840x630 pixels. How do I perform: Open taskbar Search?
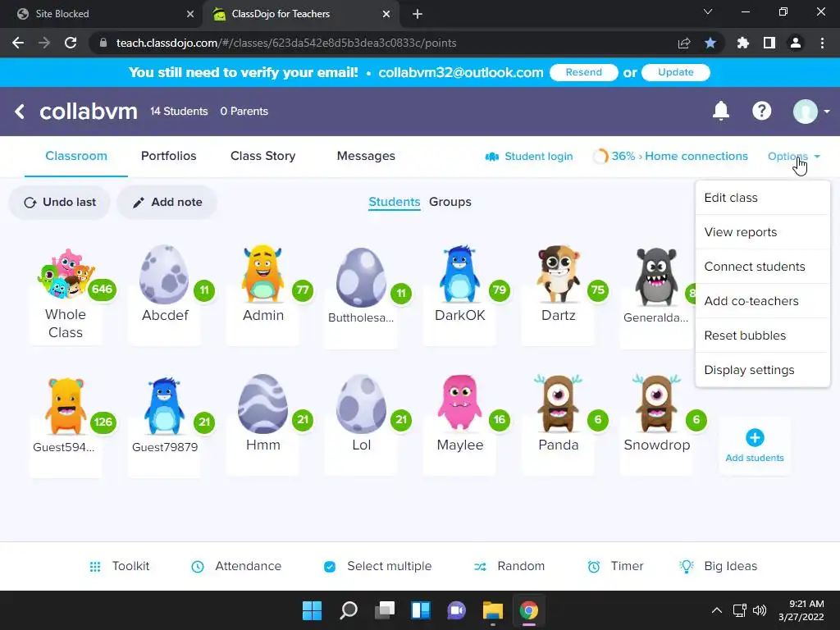(348, 610)
